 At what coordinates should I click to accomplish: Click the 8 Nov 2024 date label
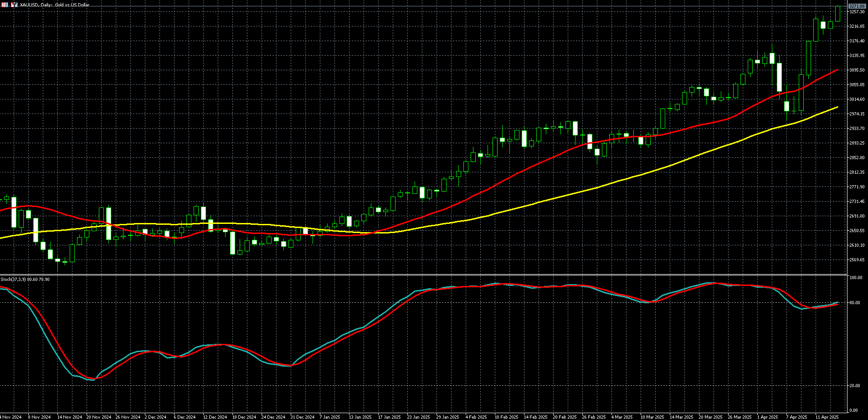39,417
